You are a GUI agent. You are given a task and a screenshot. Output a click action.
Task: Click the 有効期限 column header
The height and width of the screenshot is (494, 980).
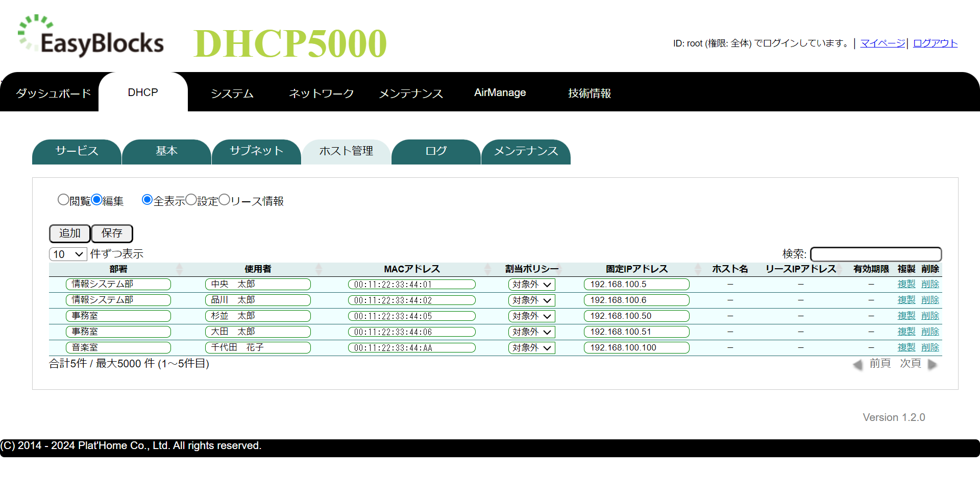871,269
